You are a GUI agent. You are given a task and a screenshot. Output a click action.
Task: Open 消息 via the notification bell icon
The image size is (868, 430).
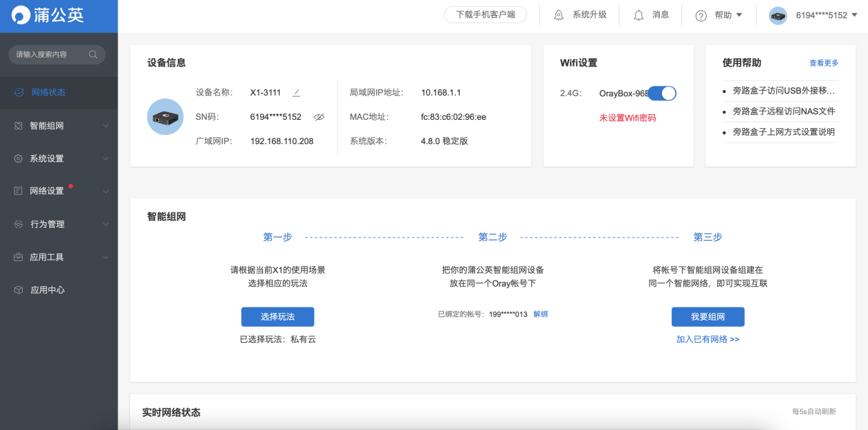pyautogui.click(x=638, y=14)
